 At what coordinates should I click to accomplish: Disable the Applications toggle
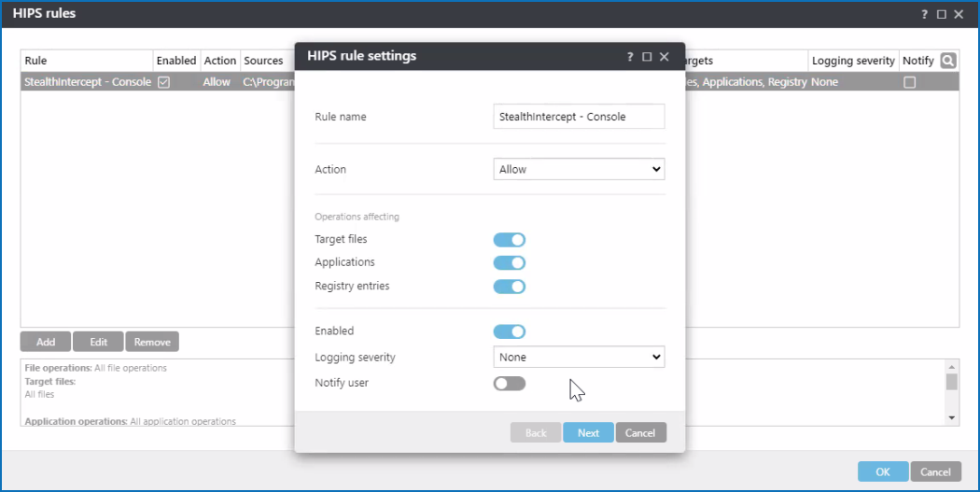pos(510,263)
